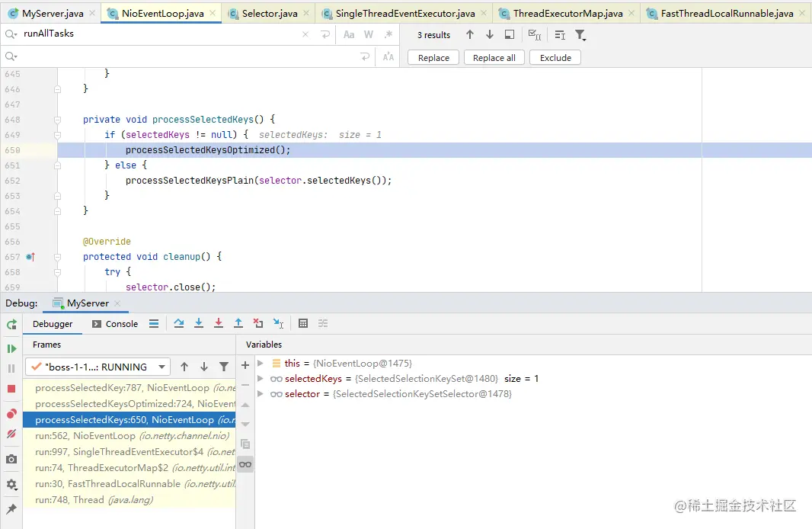
Task: Expand the 'this' variable node
Action: (261, 363)
